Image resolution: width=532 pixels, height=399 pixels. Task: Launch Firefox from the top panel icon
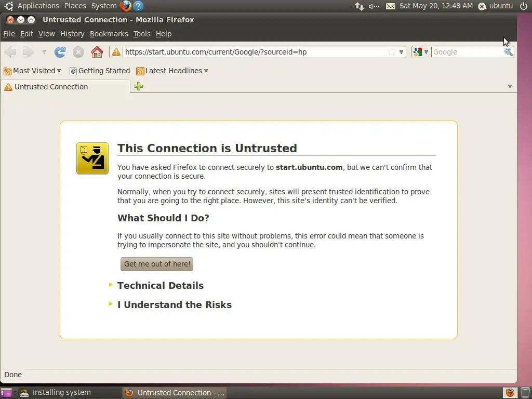click(126, 6)
